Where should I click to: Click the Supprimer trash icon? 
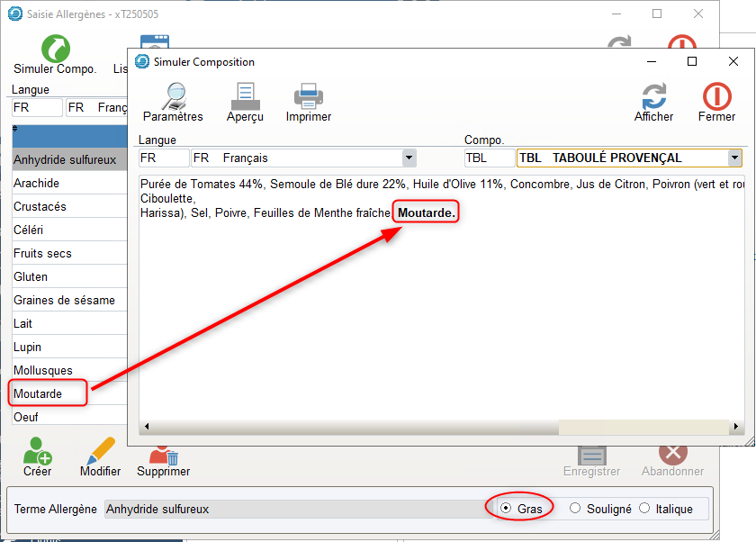(163, 452)
